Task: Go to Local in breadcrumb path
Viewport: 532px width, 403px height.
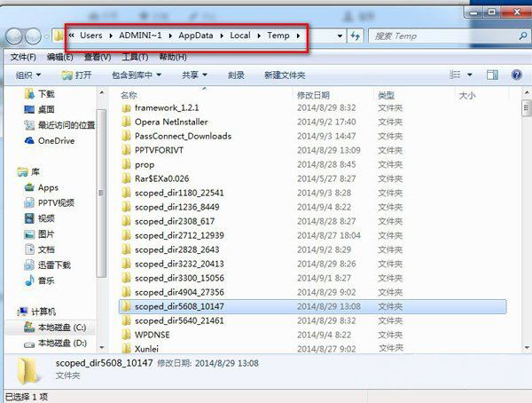Action: (240, 36)
